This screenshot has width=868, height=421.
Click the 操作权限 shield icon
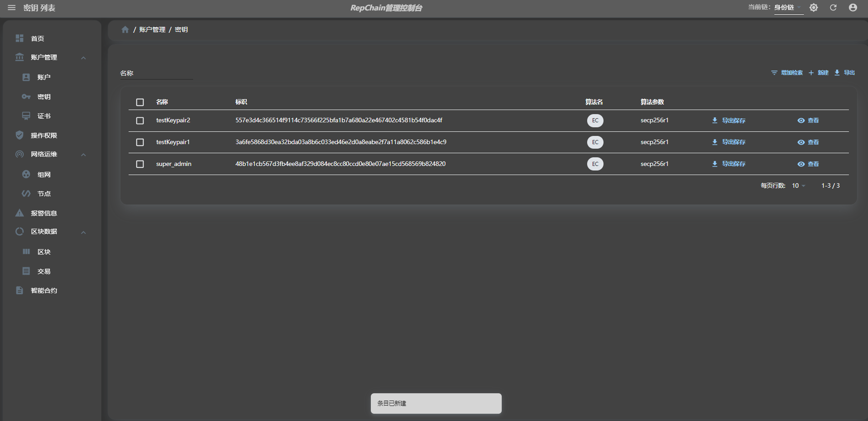click(20, 135)
